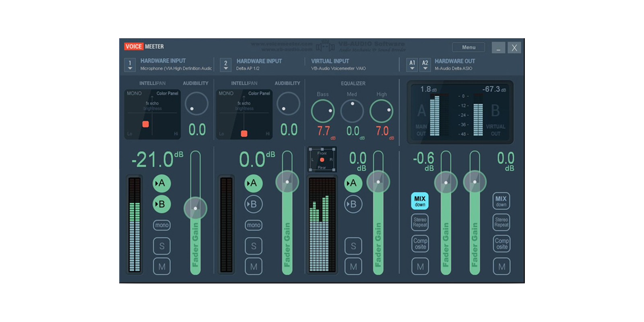Click the 7.0 dB high value
This screenshot has height=322, width=644.
tap(385, 132)
